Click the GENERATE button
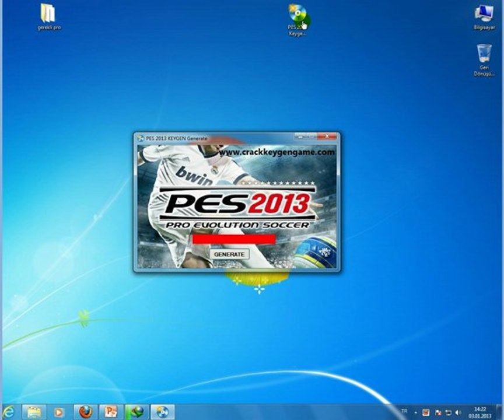 [x=229, y=254]
